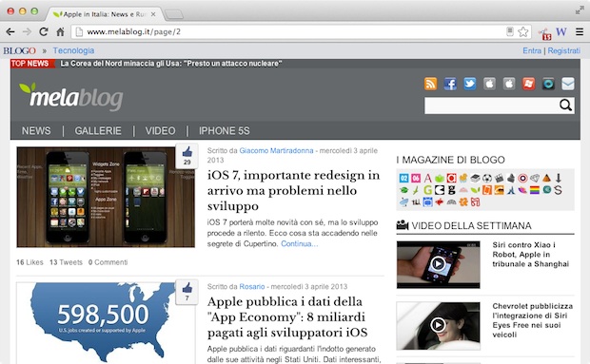Open a new browser tab
Viewport: 590px width, 364px height.
[x=174, y=14]
